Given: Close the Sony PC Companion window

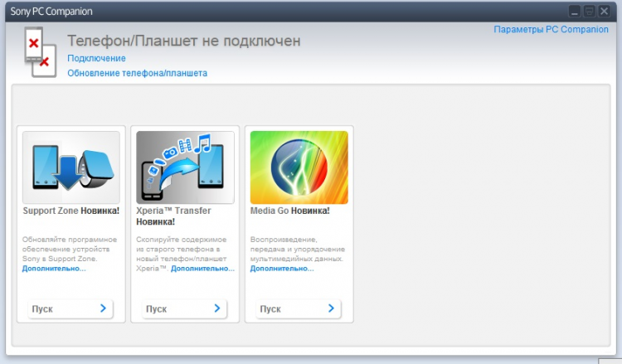Looking at the screenshot, I should [x=604, y=12].
